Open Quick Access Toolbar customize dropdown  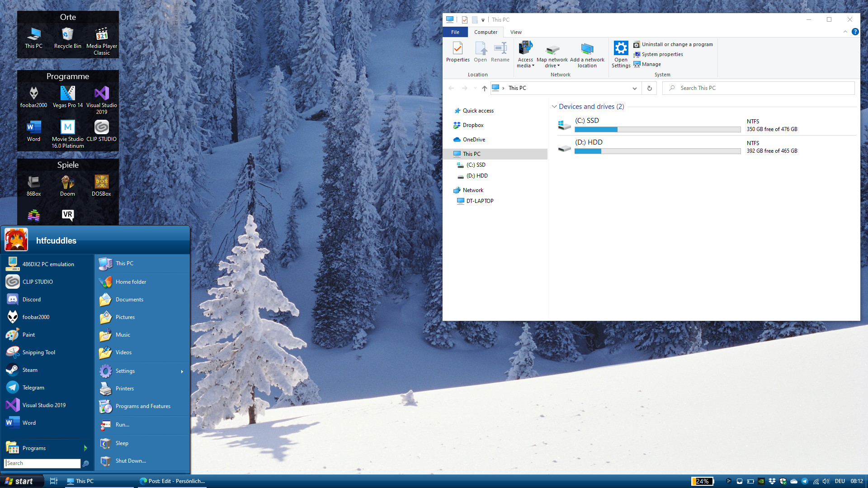pyautogui.click(x=483, y=20)
